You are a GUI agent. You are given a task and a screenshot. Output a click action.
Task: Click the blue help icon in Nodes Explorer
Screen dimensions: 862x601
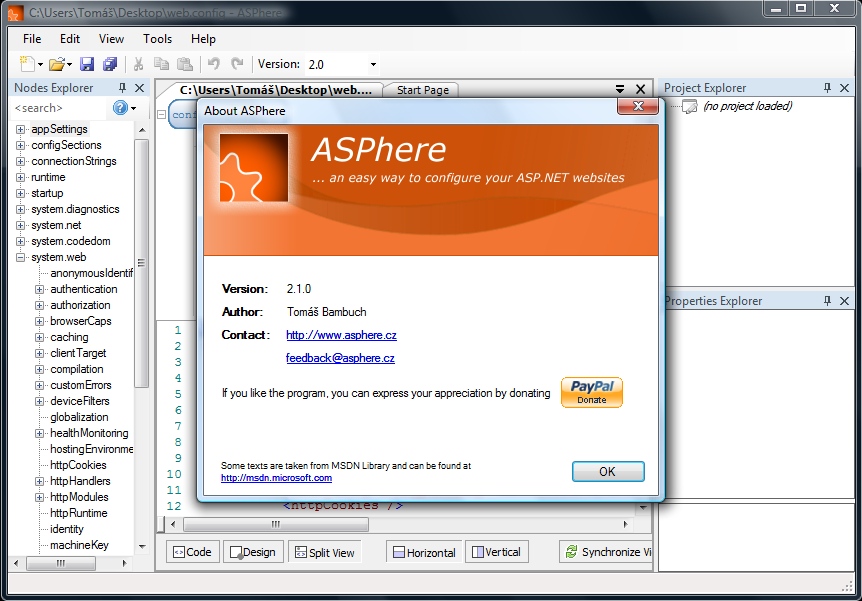pyautogui.click(x=120, y=107)
